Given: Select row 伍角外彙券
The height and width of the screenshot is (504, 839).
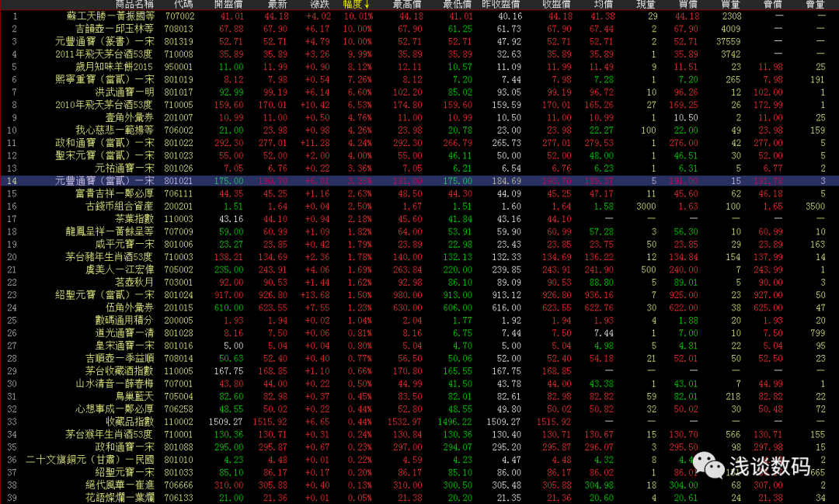Looking at the screenshot, I should pos(419,308).
